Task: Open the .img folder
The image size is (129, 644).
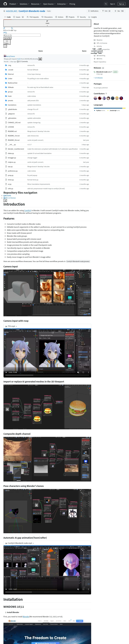Action: click(x=10, y=65)
